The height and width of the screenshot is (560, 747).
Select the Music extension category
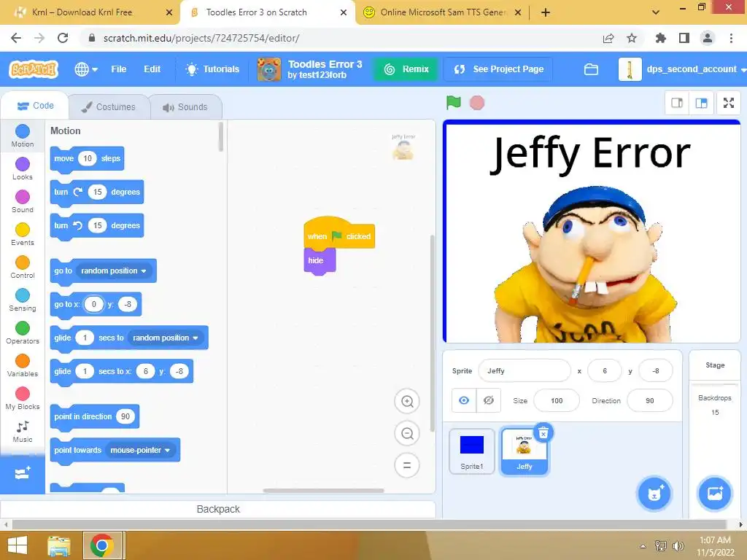point(23,432)
